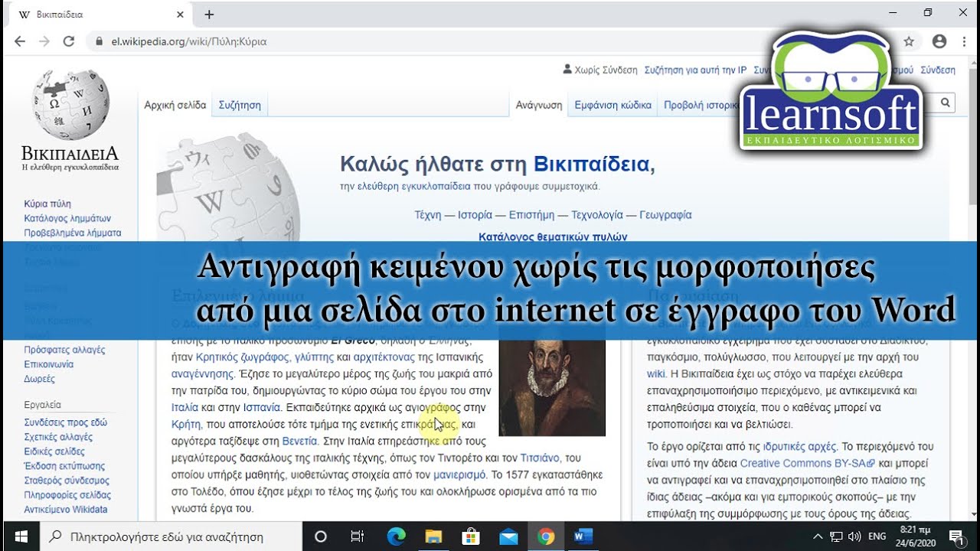Click the browser forward arrow
980x551 pixels.
tap(44, 41)
